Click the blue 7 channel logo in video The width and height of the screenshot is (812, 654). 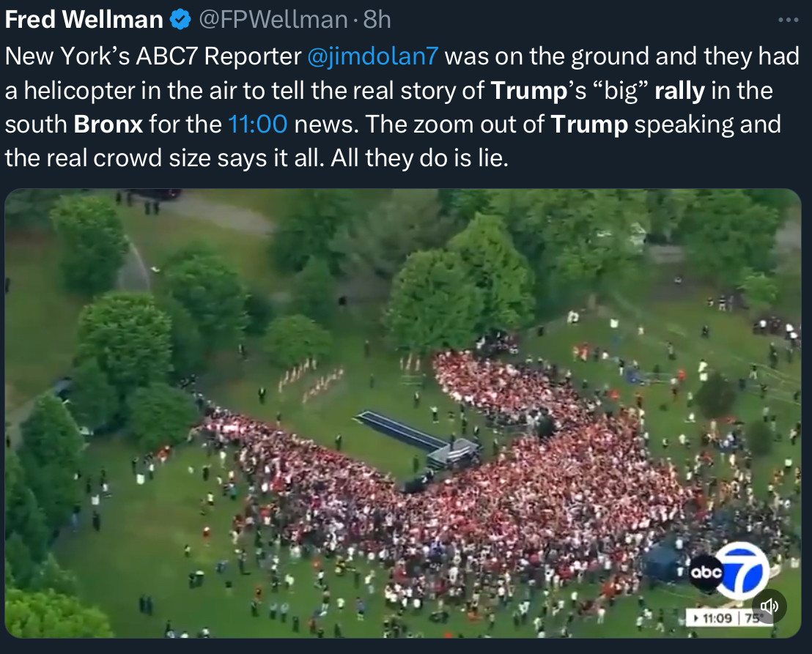(x=744, y=571)
